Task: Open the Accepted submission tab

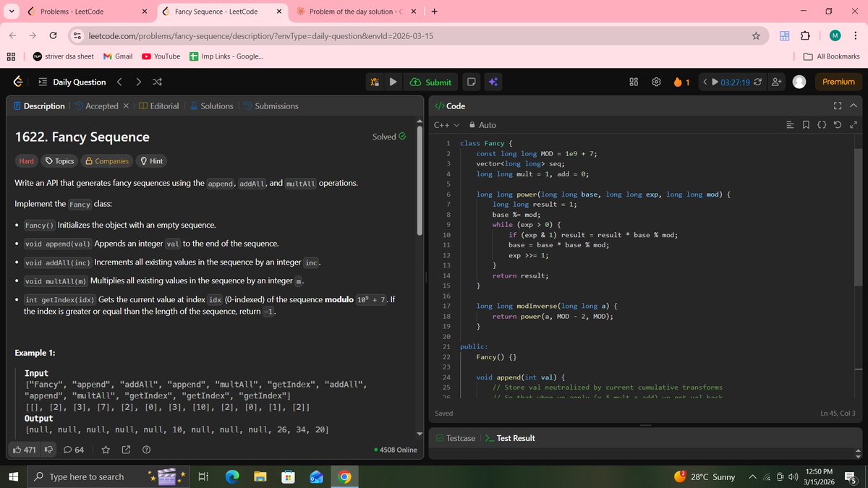Action: 95,106
